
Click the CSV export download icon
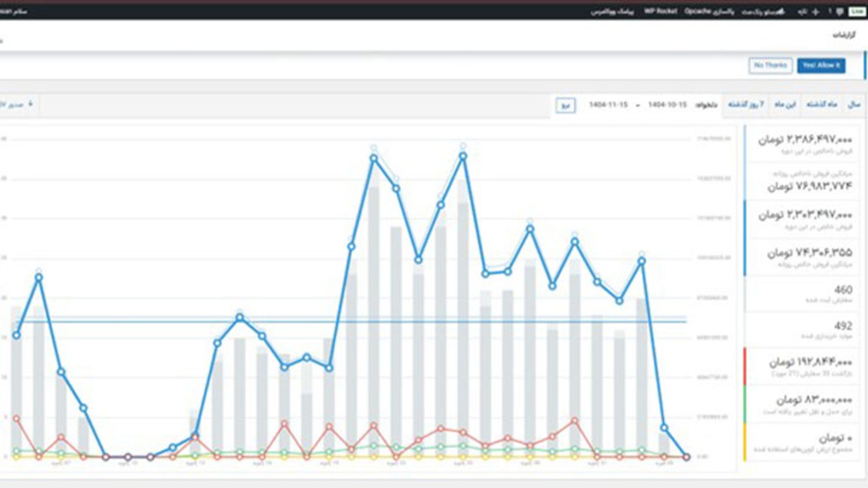point(30,104)
